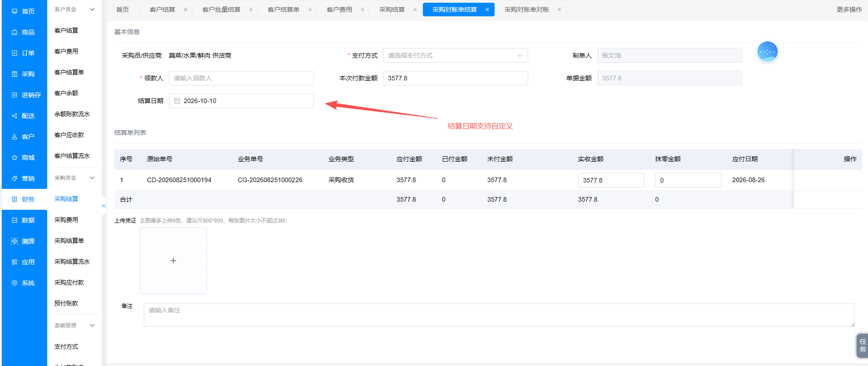This screenshot has height=366, width=868.
Task: Expand the 基础管理 menu group
Action: [x=93, y=326]
